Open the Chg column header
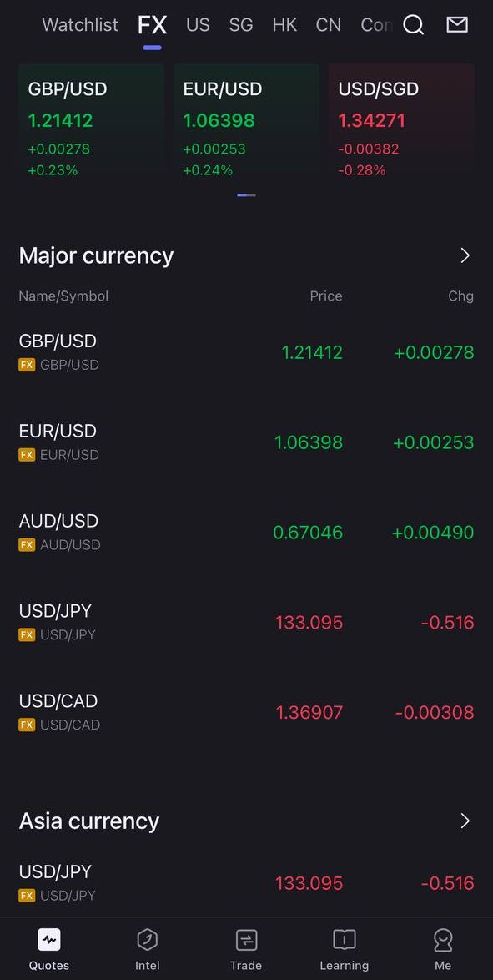This screenshot has width=493, height=980. click(x=460, y=296)
